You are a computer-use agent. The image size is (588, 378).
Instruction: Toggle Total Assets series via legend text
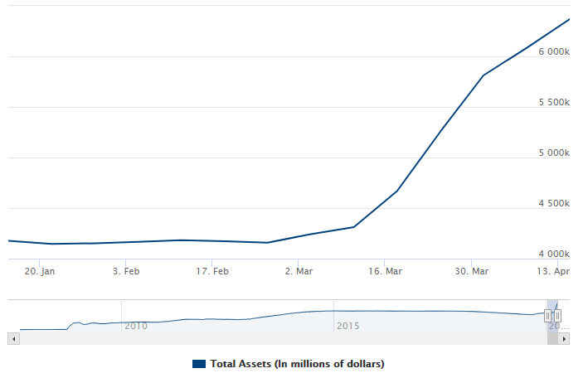pyautogui.click(x=297, y=364)
